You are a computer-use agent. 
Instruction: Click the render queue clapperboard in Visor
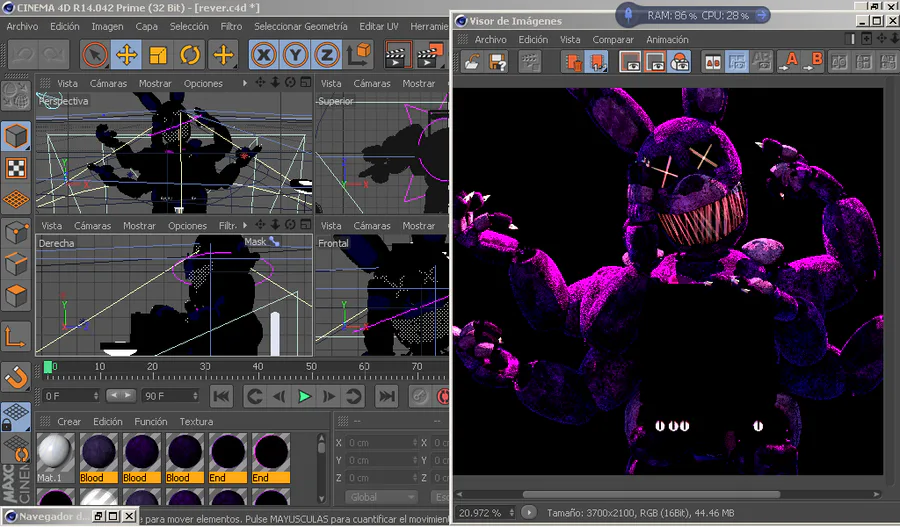pos(530,62)
